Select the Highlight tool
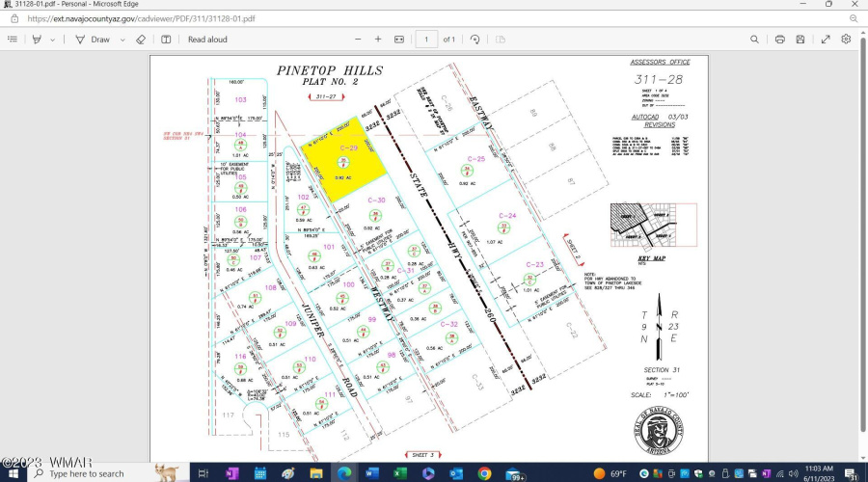This screenshot has height=482, width=868. click(x=37, y=40)
